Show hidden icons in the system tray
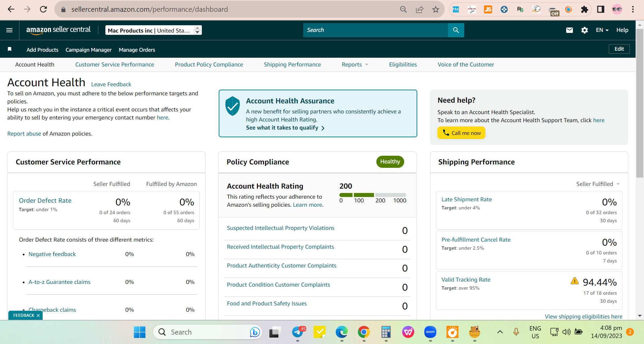The image size is (644, 344). tap(500, 332)
